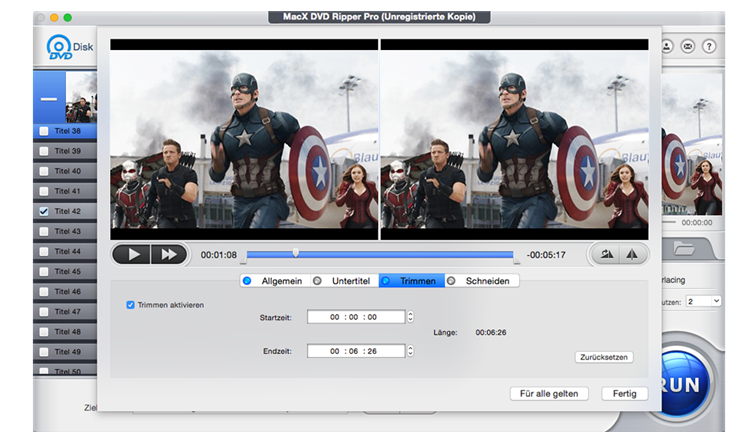This screenshot has height=445, width=755.
Task: Click the Startzeit time field
Action: [x=356, y=317]
